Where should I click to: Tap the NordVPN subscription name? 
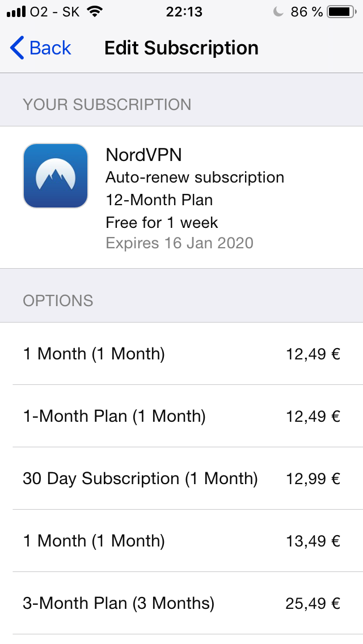pos(143,154)
